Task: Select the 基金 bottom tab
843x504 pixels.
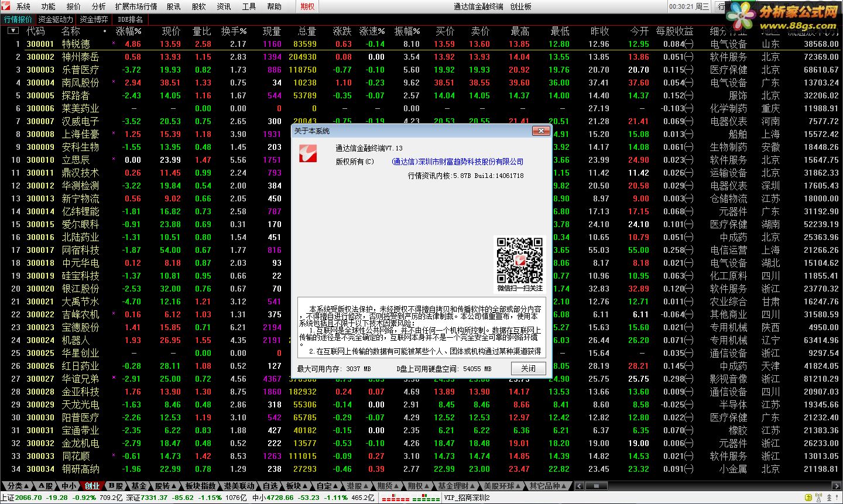Action: pyautogui.click(x=139, y=486)
